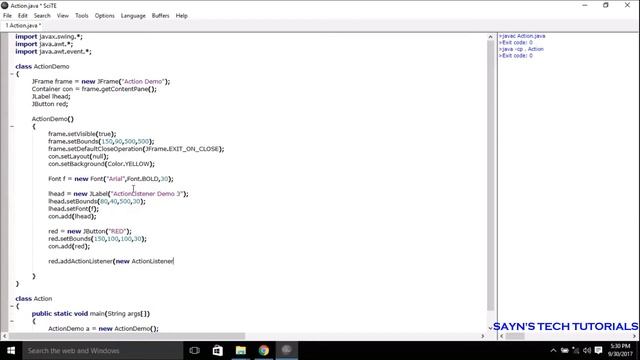Open the Tools menu
Image resolution: width=640 pixels, height=360 pixels.
point(82,16)
